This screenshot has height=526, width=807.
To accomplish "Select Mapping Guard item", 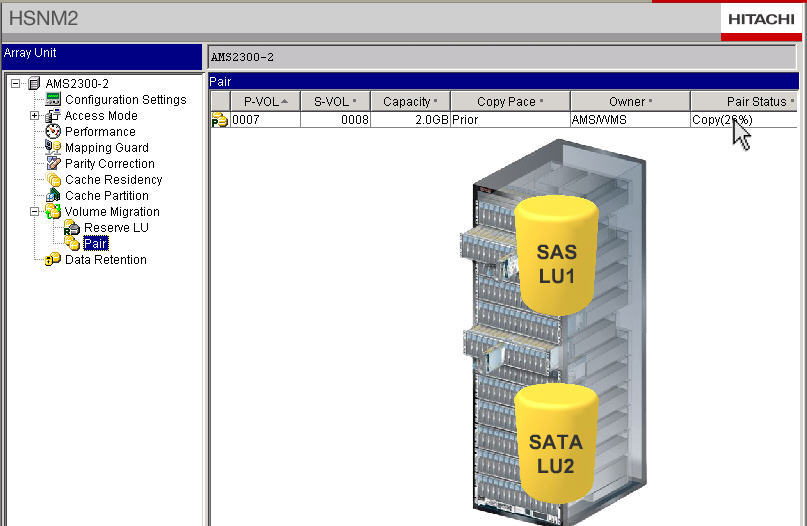I will click(x=107, y=147).
